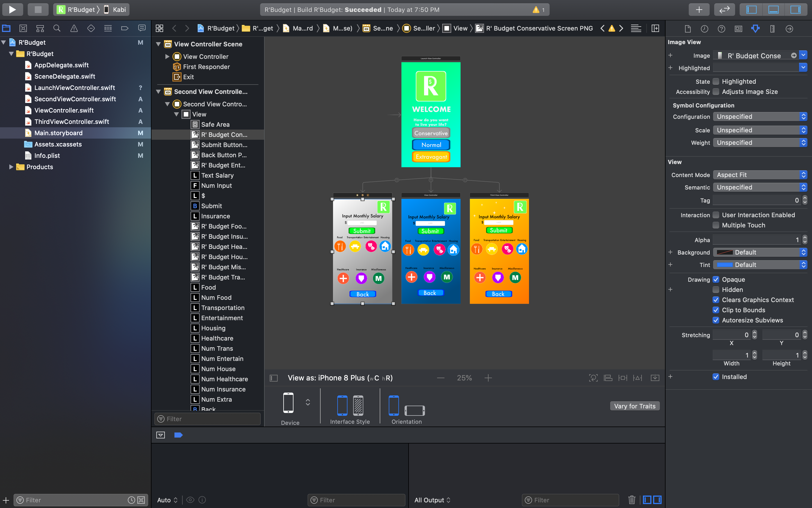Screen dimensions: 812x508
Task: Show the Attributes inspector
Action: [x=755, y=29]
